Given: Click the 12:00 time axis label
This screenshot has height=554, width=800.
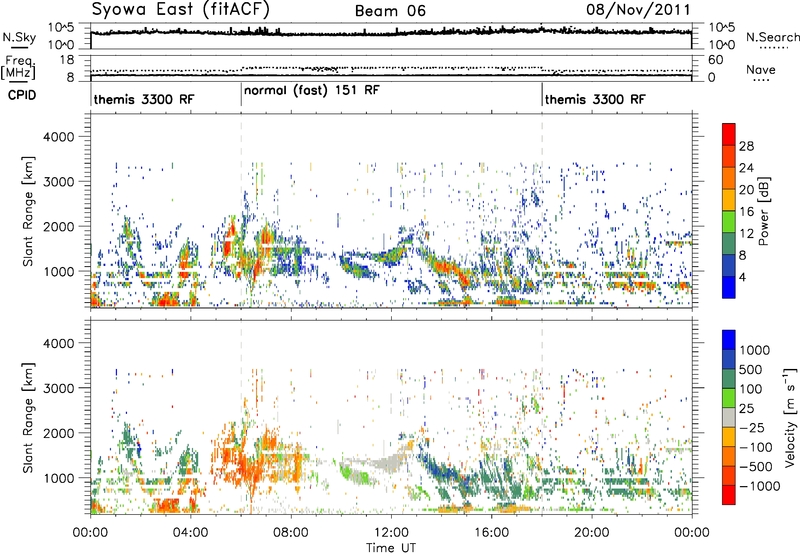Looking at the screenshot, I should pyautogui.click(x=391, y=533).
